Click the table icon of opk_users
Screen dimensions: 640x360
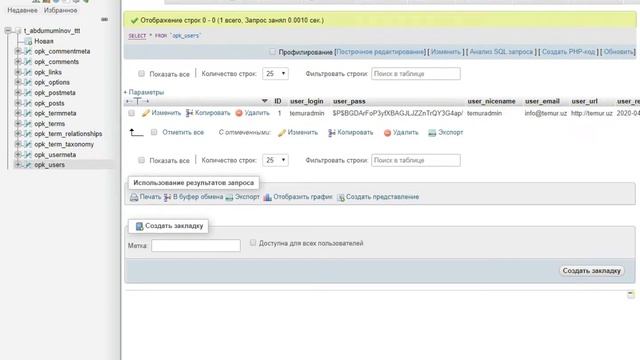point(28,165)
